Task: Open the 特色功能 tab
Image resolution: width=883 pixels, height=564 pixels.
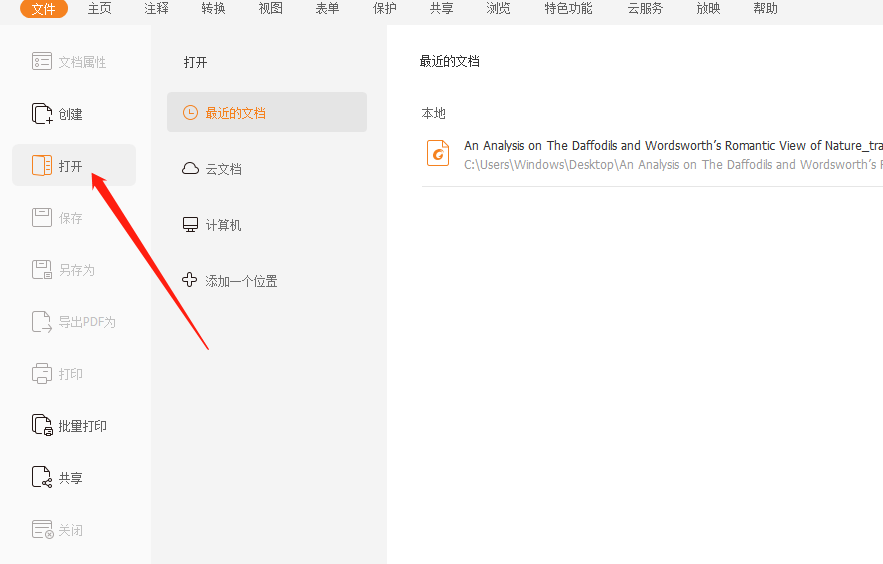Action: point(568,9)
